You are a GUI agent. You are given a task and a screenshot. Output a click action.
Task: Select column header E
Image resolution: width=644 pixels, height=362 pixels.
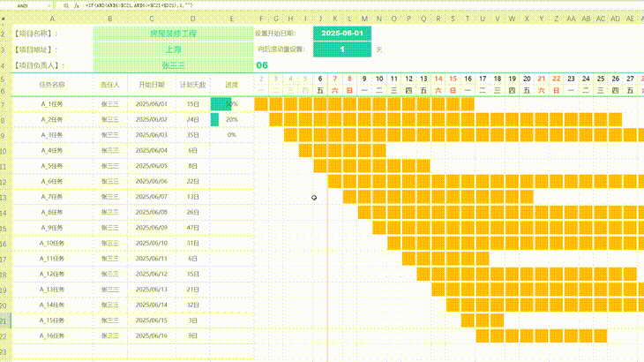pyautogui.click(x=232, y=19)
